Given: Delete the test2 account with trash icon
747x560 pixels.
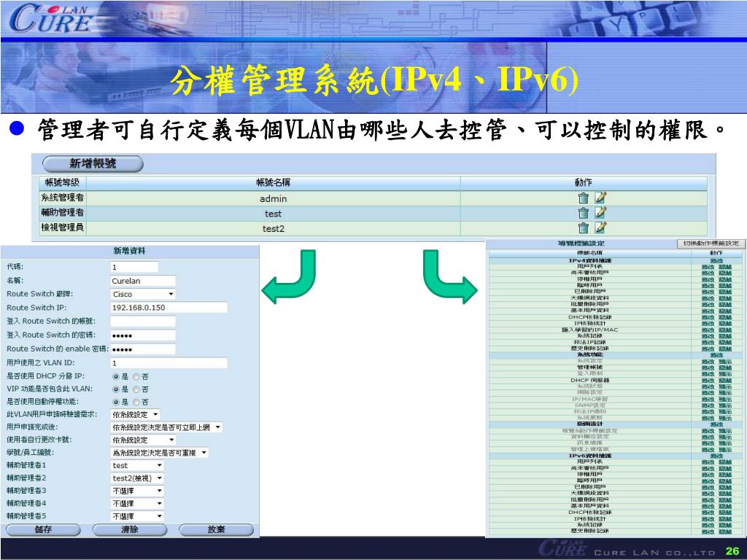Looking at the screenshot, I should 583,228.
